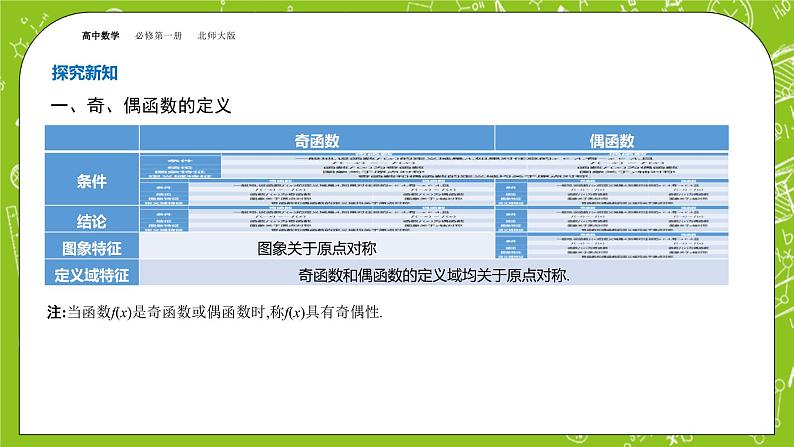Select the 探究新知 heading

coord(85,73)
